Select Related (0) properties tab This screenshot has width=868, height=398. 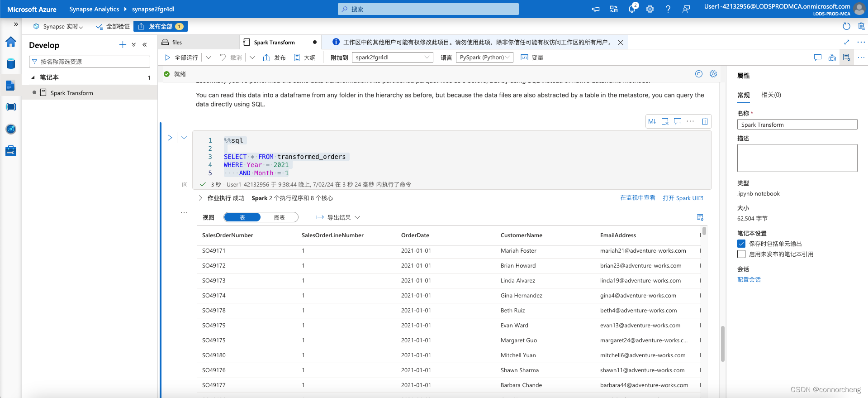pos(771,95)
